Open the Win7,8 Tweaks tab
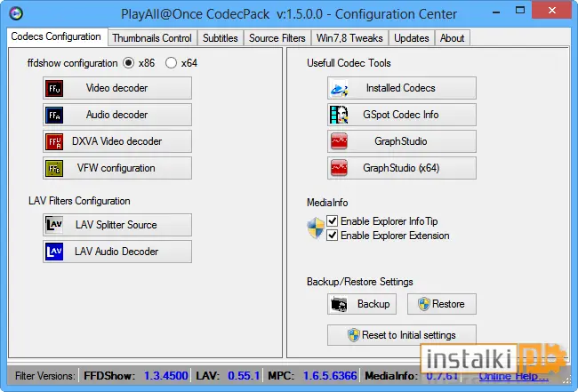Image resolution: width=578 pixels, height=392 pixels. (x=349, y=38)
